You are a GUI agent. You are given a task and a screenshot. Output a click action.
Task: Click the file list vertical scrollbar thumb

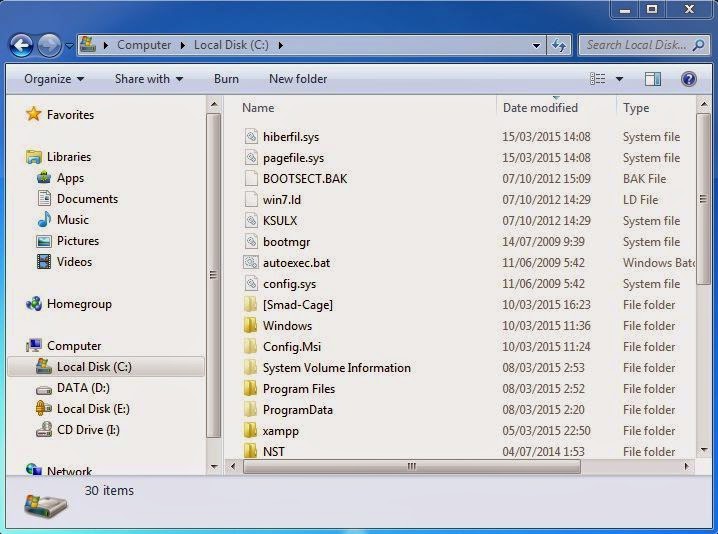(x=703, y=199)
